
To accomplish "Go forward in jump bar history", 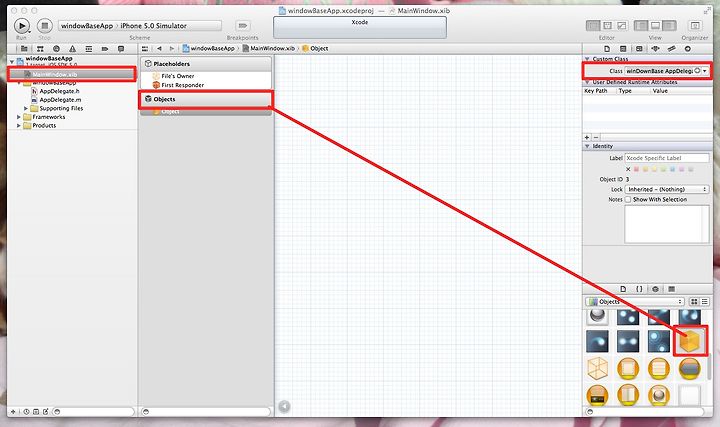I will point(172,49).
